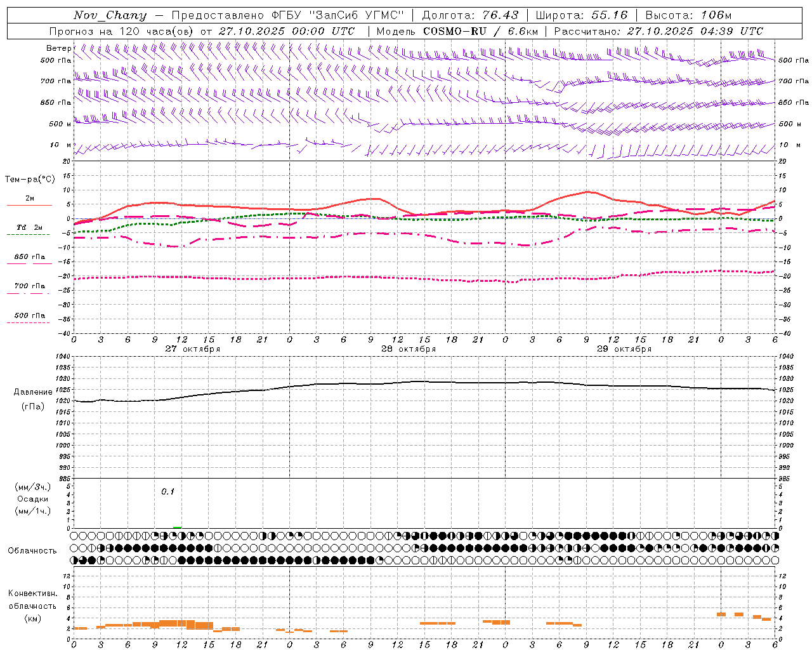Select the Тем-ра(°C) axis title
The image size is (812, 650).
[30, 180]
